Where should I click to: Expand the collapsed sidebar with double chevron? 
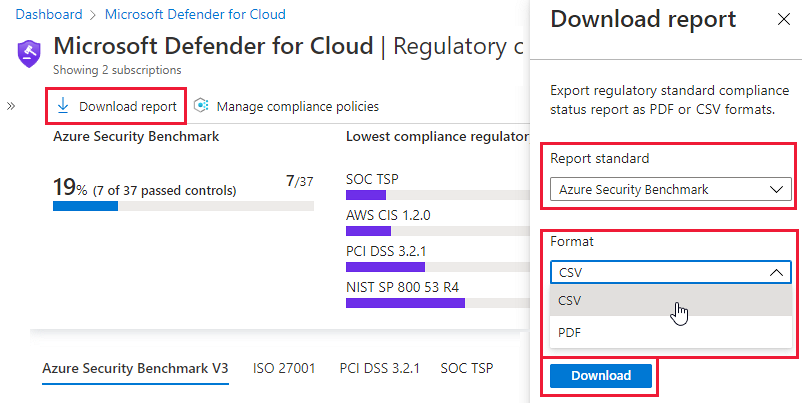[11, 105]
